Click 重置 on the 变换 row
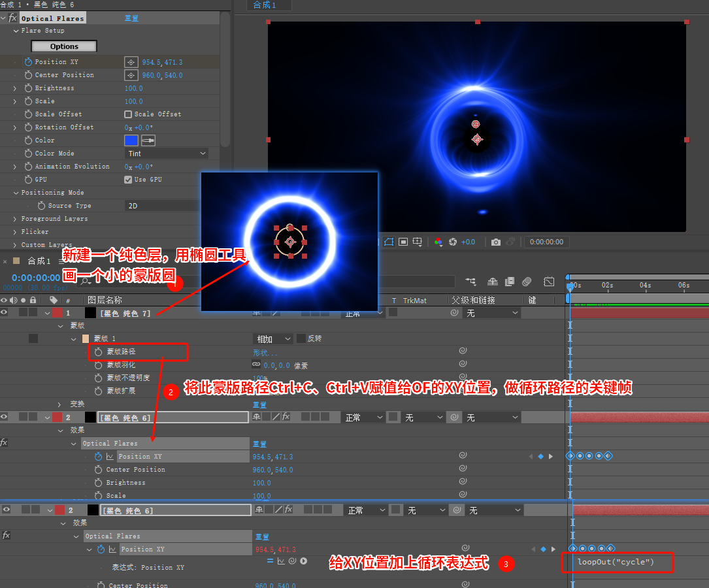Viewport: 709px width, 588px height. [259, 404]
